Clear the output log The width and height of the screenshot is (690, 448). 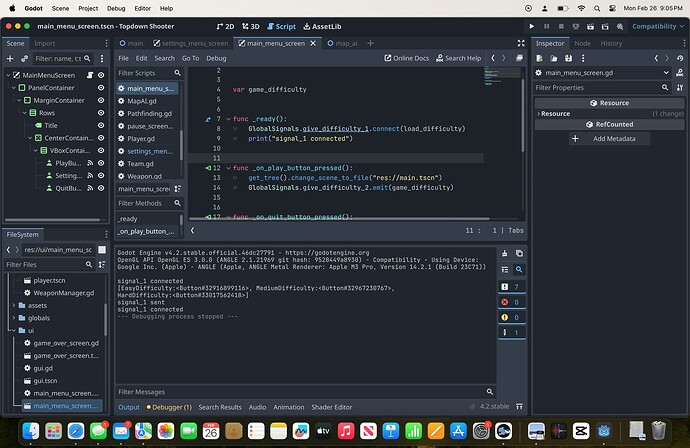[x=505, y=253]
